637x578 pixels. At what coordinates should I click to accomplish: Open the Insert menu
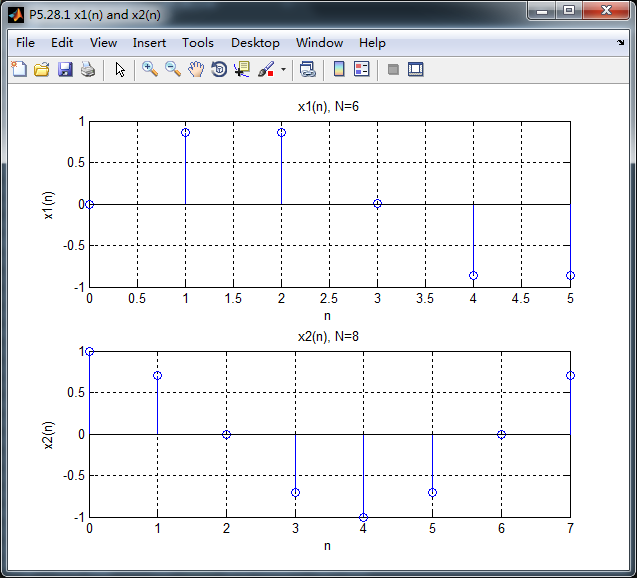tap(149, 43)
